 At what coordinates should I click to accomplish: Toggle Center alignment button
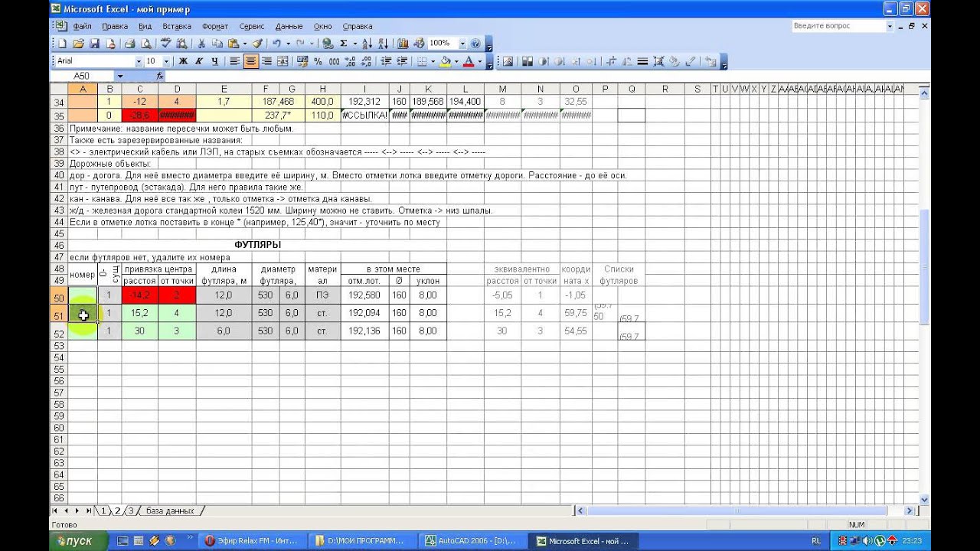coord(250,61)
